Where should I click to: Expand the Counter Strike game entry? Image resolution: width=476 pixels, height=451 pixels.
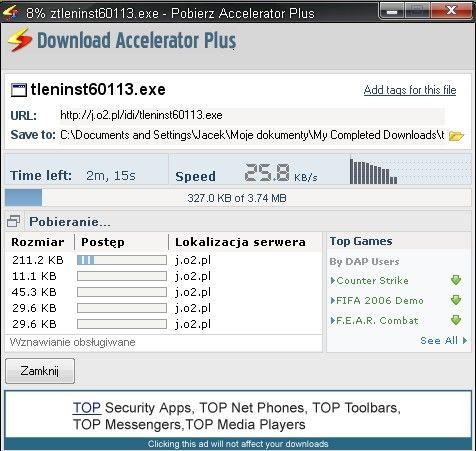coord(369,280)
